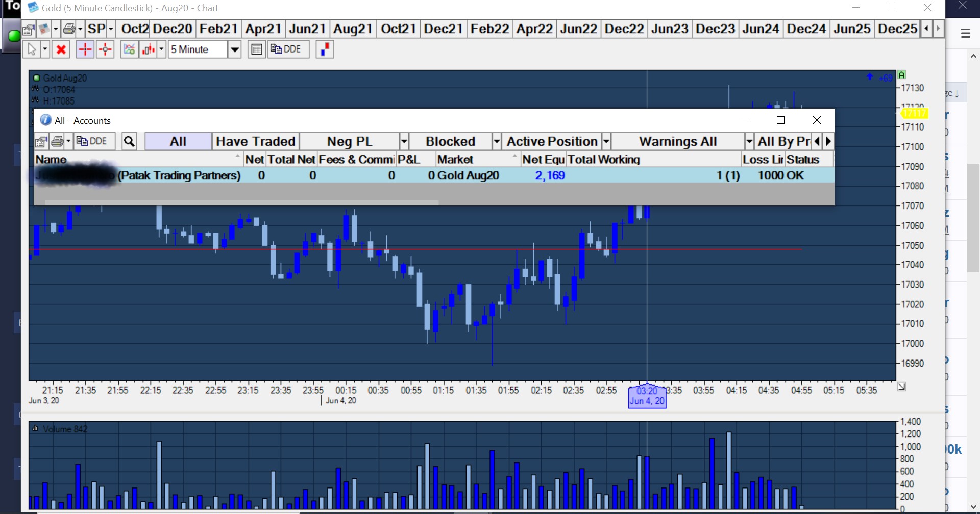
Task: Toggle the circle-center crosshair tool
Action: 105,49
